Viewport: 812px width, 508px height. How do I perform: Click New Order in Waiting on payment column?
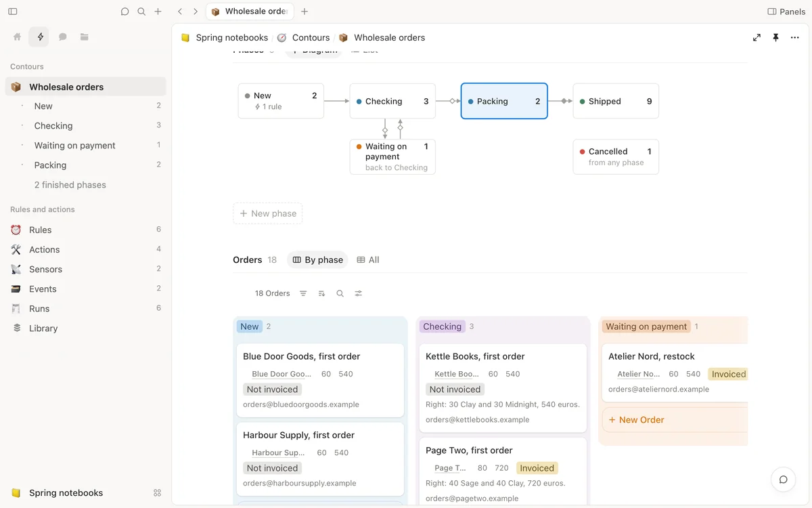[675, 420]
